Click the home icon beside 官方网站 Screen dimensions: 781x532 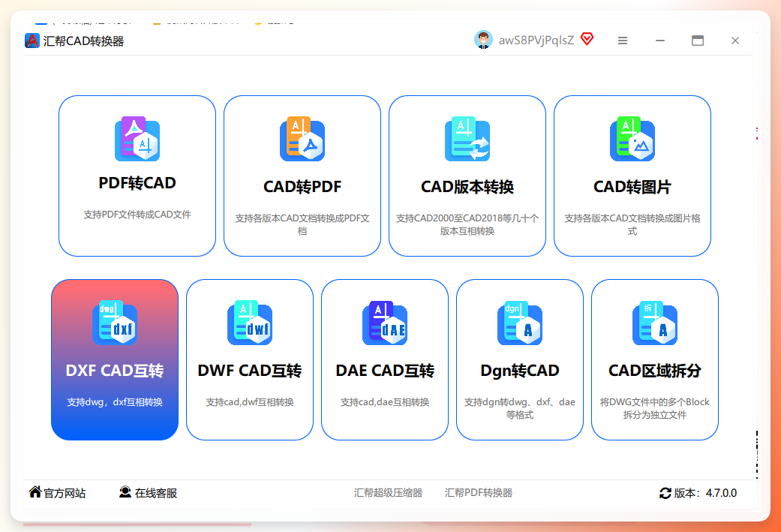[x=35, y=491]
